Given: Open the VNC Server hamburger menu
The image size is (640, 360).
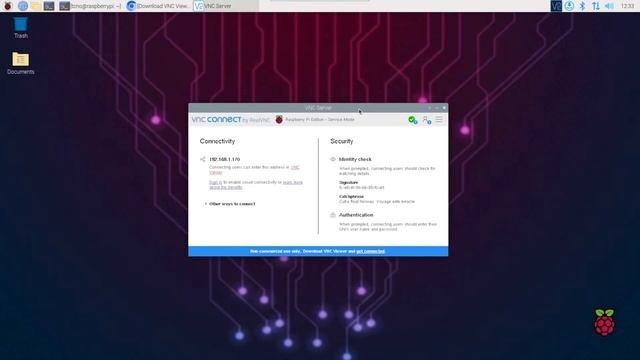Looking at the screenshot, I should click(439, 120).
